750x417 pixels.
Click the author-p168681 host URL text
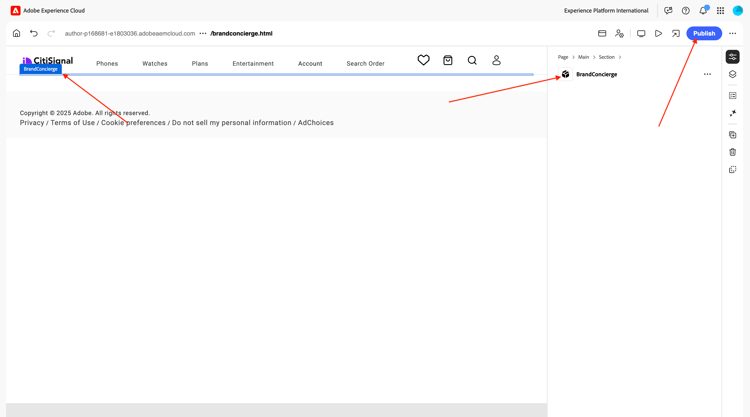[x=130, y=33]
